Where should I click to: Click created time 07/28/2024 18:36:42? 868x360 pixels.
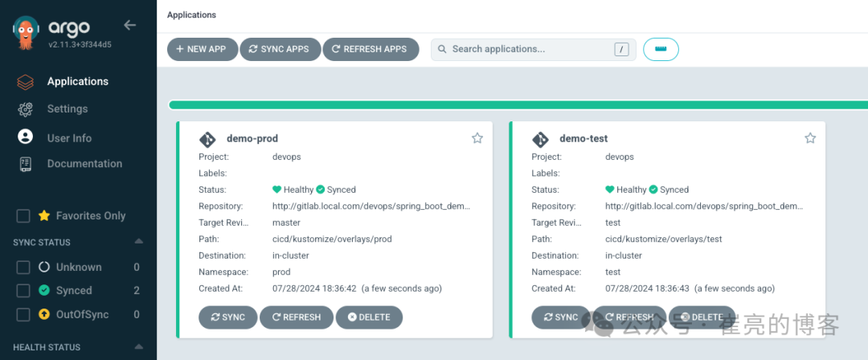point(314,288)
